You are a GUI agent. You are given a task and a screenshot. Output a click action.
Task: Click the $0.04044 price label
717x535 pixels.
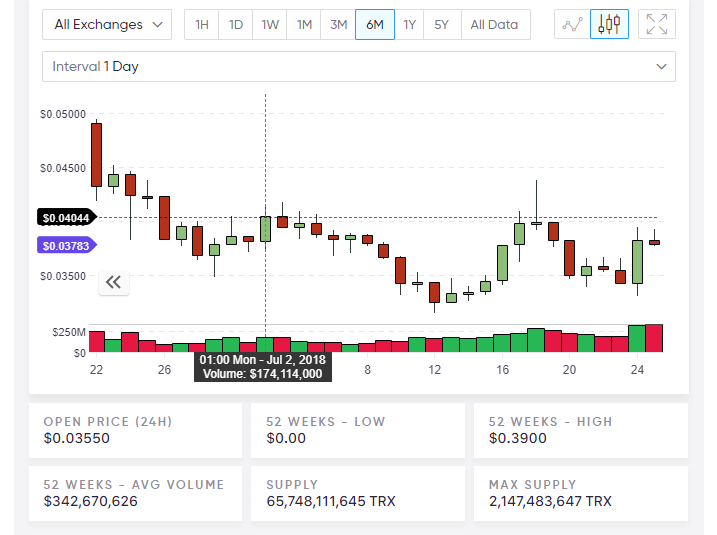[x=66, y=217]
